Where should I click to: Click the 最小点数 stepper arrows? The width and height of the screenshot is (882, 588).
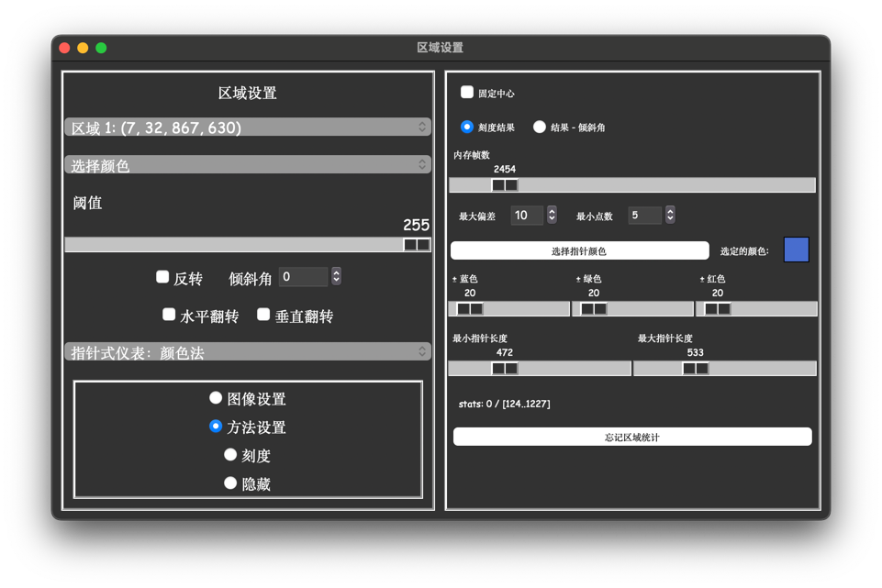point(670,215)
